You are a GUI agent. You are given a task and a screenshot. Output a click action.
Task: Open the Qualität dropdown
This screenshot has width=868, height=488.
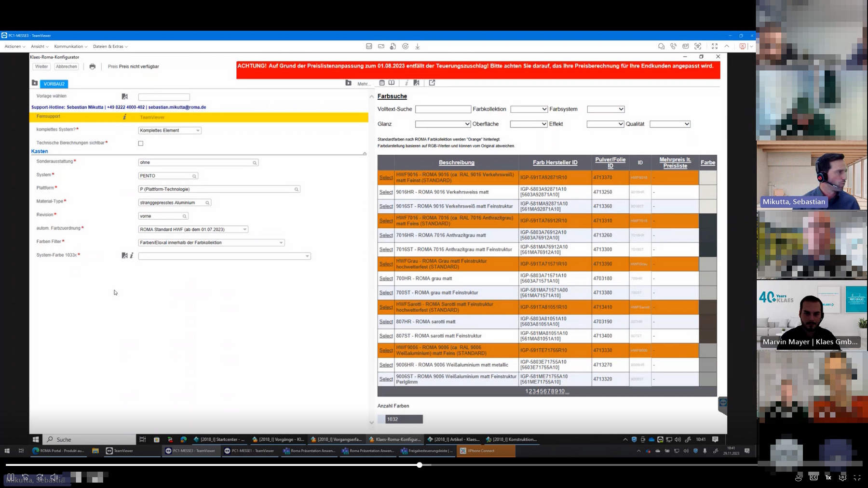point(670,124)
